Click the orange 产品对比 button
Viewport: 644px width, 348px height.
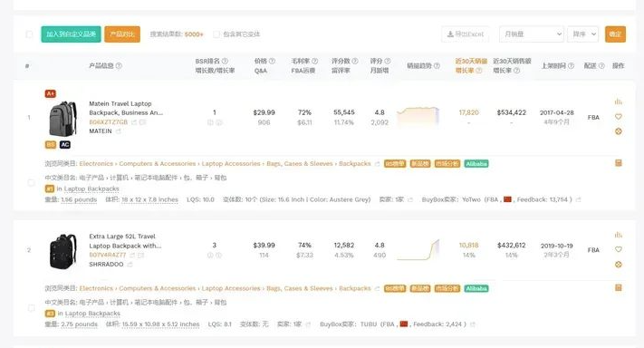pos(122,34)
